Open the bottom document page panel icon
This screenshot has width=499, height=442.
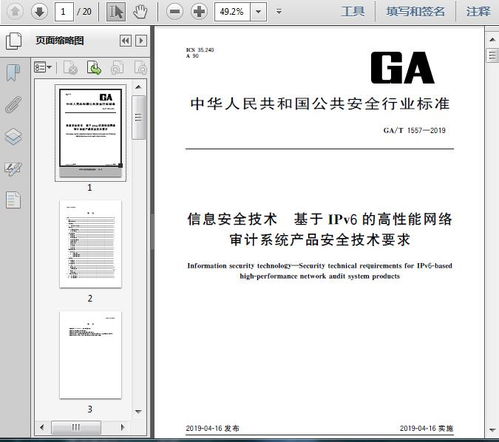pyautogui.click(x=13, y=200)
